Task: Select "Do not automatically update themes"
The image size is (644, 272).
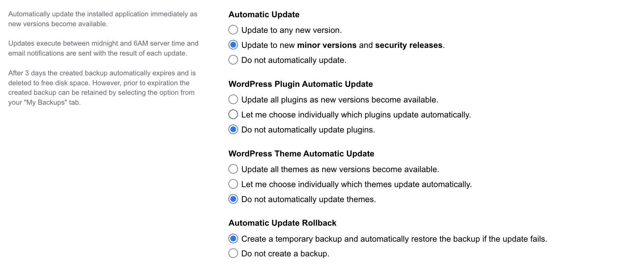Action: tap(233, 199)
